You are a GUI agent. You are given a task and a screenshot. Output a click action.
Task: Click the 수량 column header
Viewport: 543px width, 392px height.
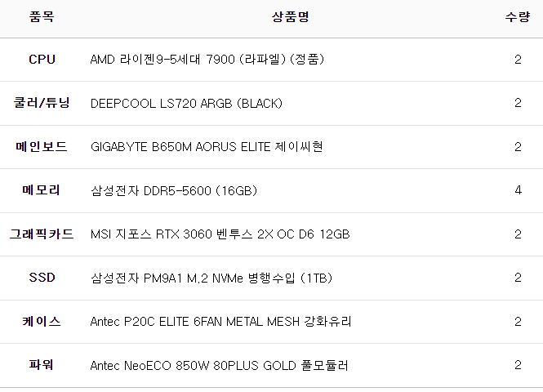[x=518, y=17]
